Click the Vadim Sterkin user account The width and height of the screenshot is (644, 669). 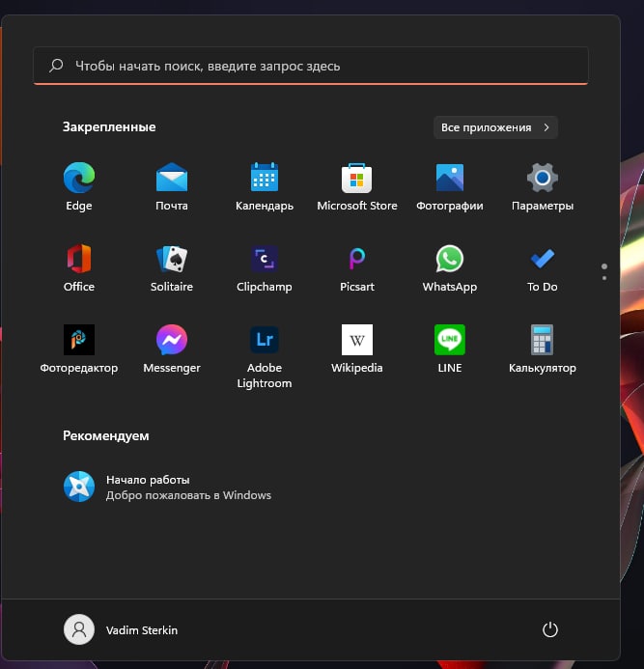[x=121, y=629]
